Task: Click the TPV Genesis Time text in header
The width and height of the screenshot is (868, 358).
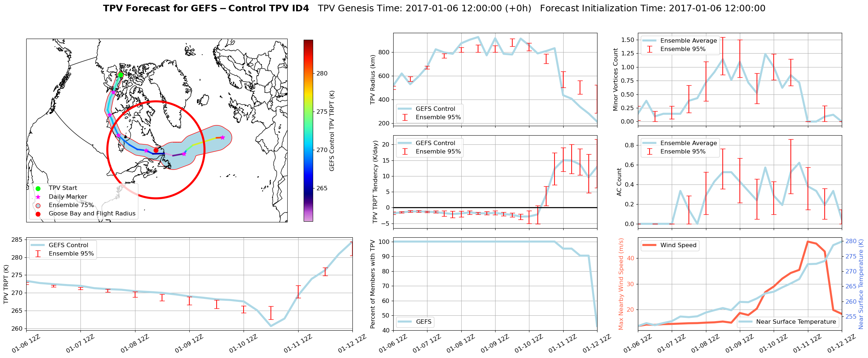Action: click(x=424, y=8)
